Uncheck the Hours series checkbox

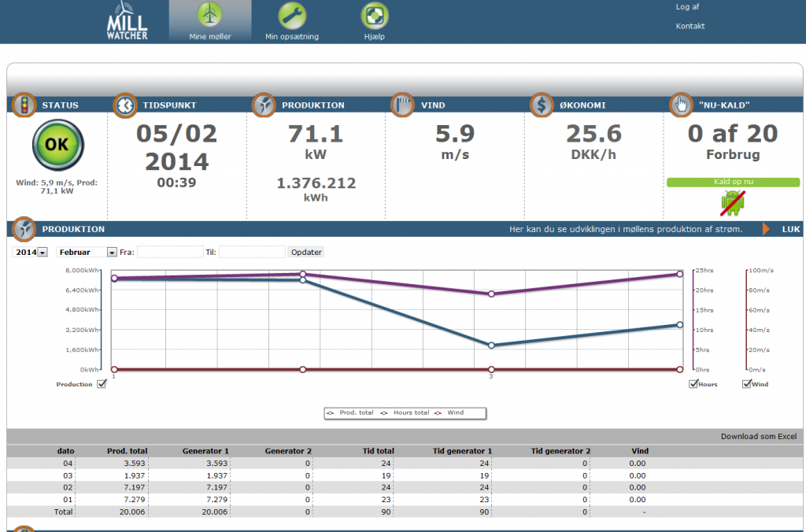[x=693, y=383]
